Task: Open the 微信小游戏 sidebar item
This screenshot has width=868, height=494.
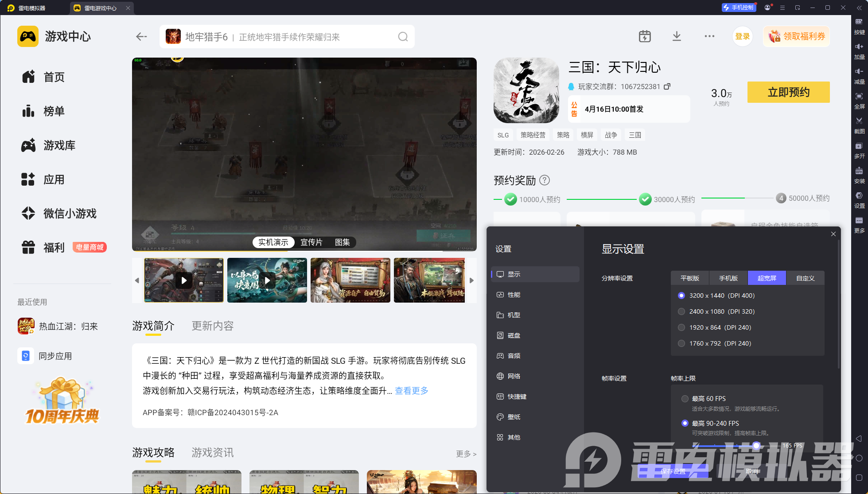Action: click(x=70, y=214)
